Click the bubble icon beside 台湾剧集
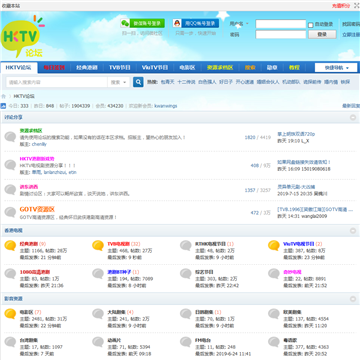 pos(10,342)
